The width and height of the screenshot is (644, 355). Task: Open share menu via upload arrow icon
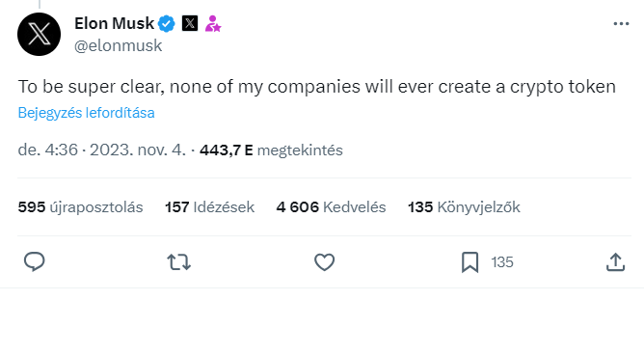[615, 262]
